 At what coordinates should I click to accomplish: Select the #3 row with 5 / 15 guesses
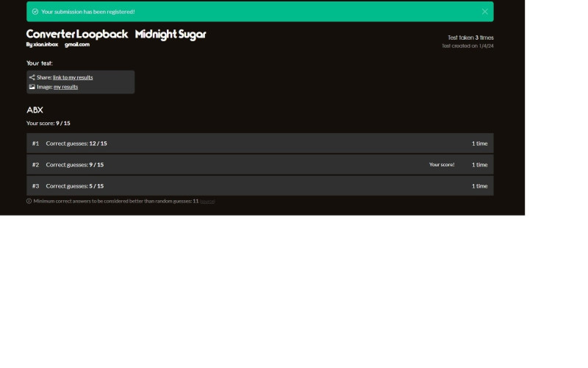point(260,186)
